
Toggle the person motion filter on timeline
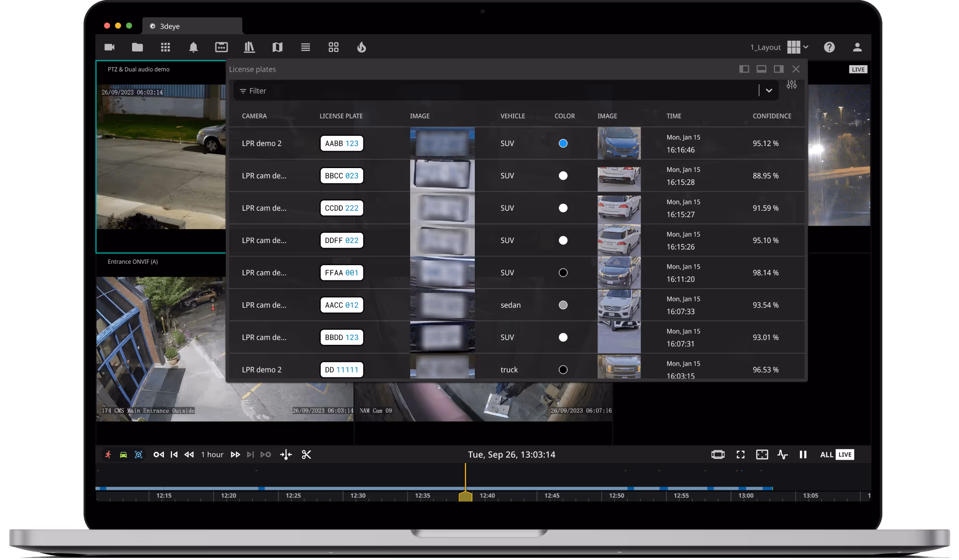pos(108,455)
